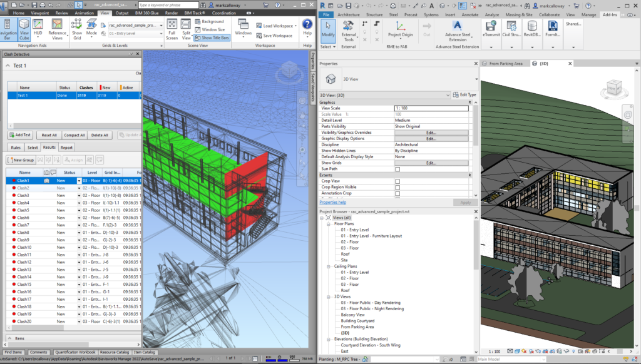The height and width of the screenshot is (364, 641).
Task: Collapse the Ceiling Plans tree node
Action: pos(328,266)
